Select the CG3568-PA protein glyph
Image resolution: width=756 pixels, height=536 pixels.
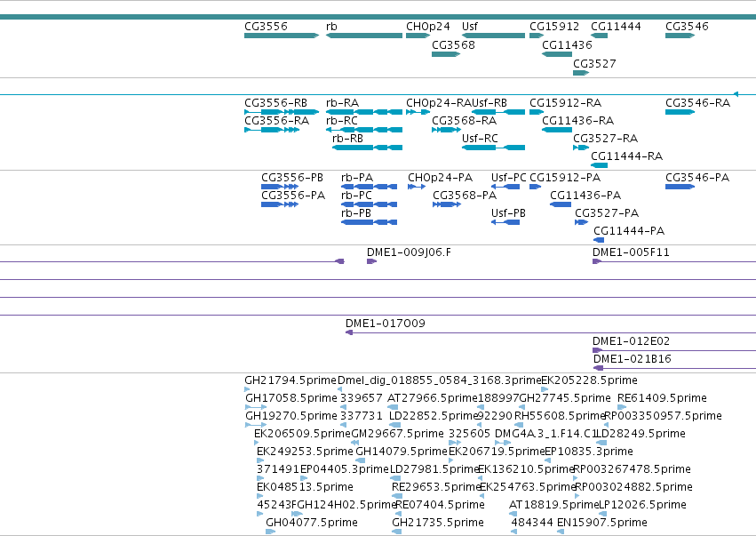447,204
